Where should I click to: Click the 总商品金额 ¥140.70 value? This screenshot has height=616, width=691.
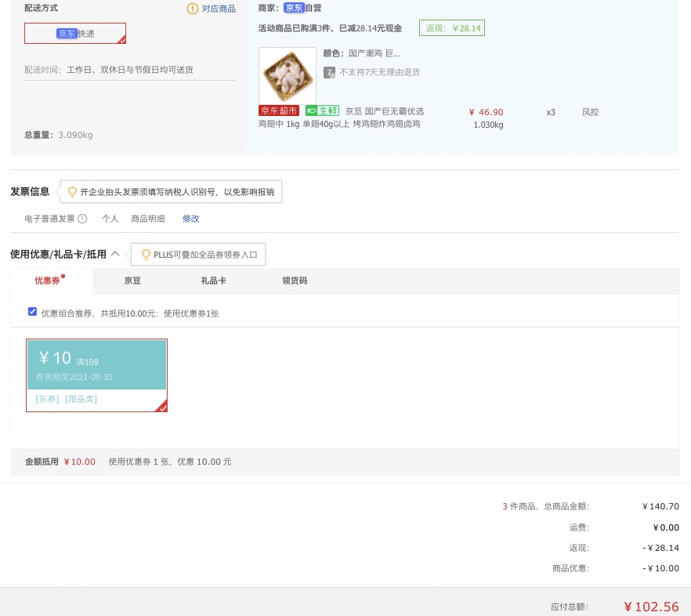click(x=660, y=506)
